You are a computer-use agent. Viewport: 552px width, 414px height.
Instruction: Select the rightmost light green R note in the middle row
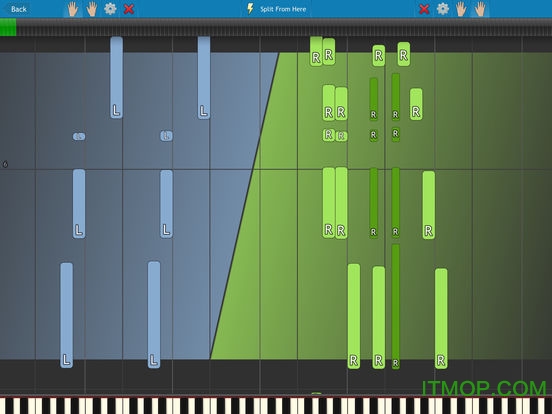(428, 205)
